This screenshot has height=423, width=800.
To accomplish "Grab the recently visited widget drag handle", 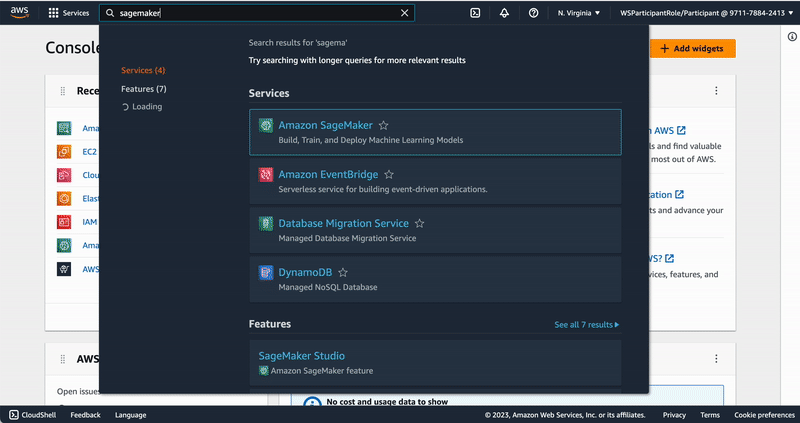I will click(63, 91).
